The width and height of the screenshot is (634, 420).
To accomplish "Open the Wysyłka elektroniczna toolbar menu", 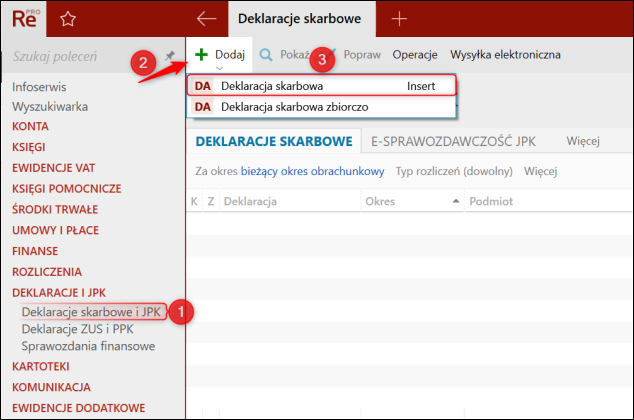I will click(x=505, y=55).
